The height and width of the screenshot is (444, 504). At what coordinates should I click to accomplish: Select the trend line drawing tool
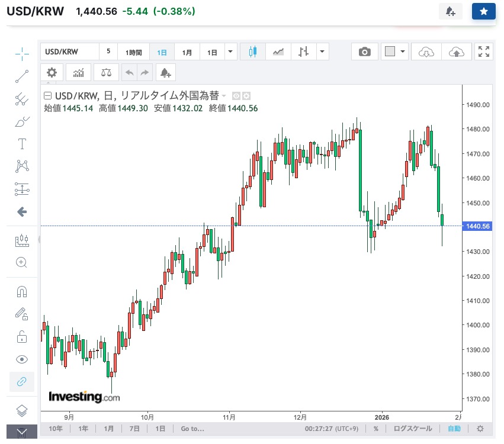pyautogui.click(x=22, y=76)
